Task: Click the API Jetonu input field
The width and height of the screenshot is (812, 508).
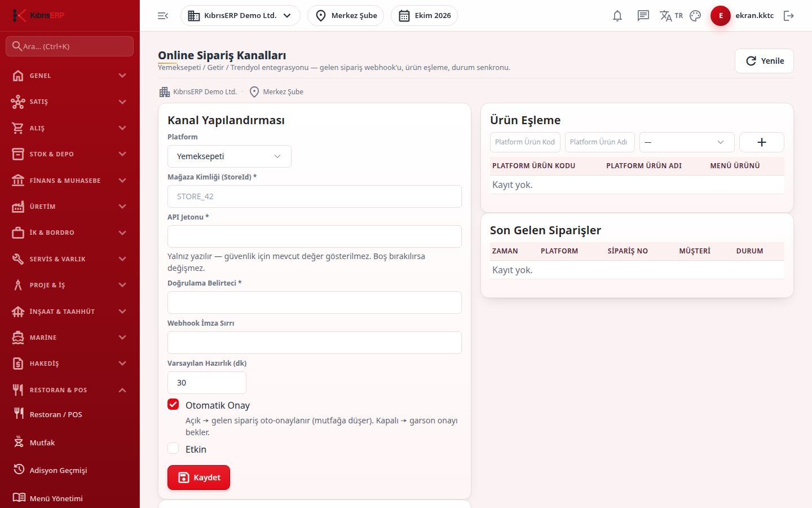Action: pos(315,237)
